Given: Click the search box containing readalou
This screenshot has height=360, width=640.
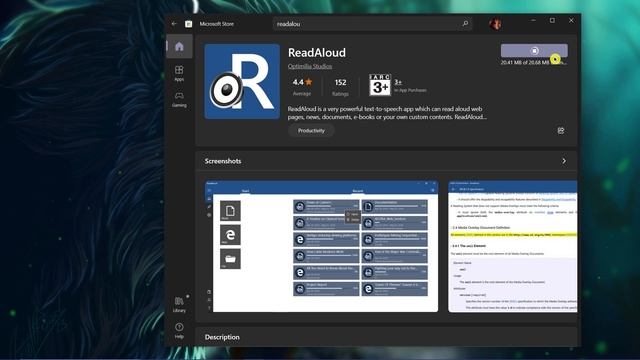Looking at the screenshot, I should coord(371,24).
